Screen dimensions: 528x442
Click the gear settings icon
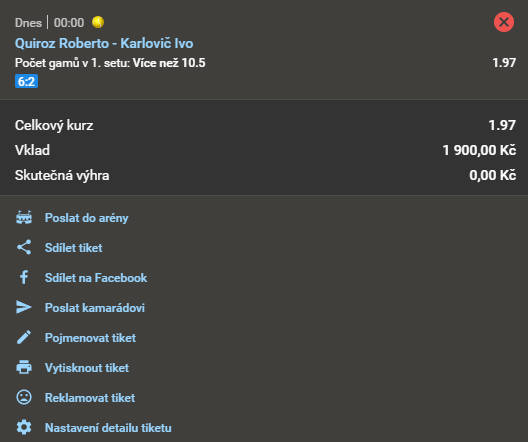click(x=24, y=427)
